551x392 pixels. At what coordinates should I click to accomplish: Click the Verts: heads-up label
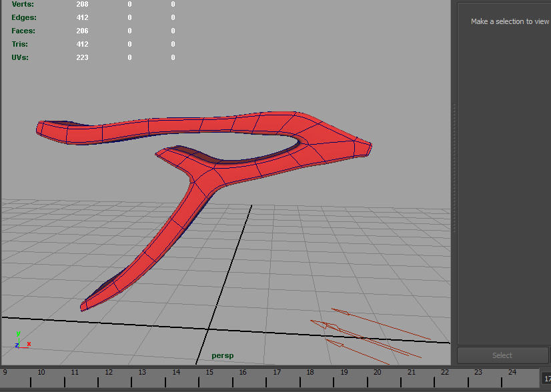click(x=23, y=4)
